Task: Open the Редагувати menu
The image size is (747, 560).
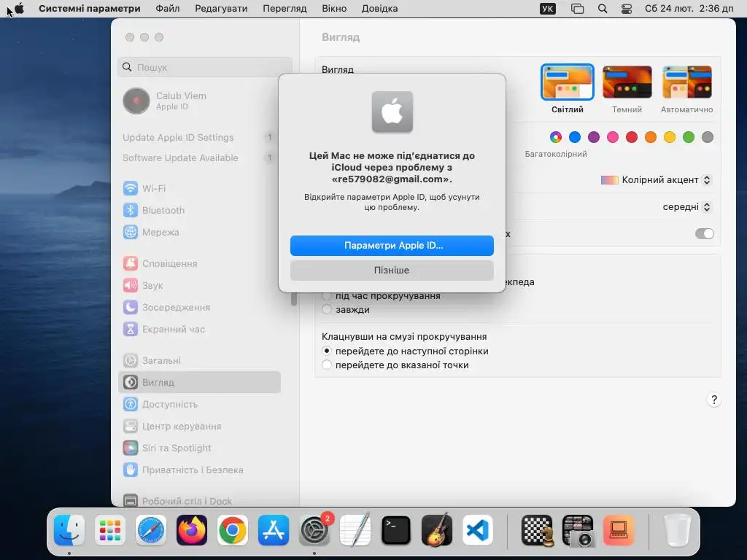Action: point(221,9)
